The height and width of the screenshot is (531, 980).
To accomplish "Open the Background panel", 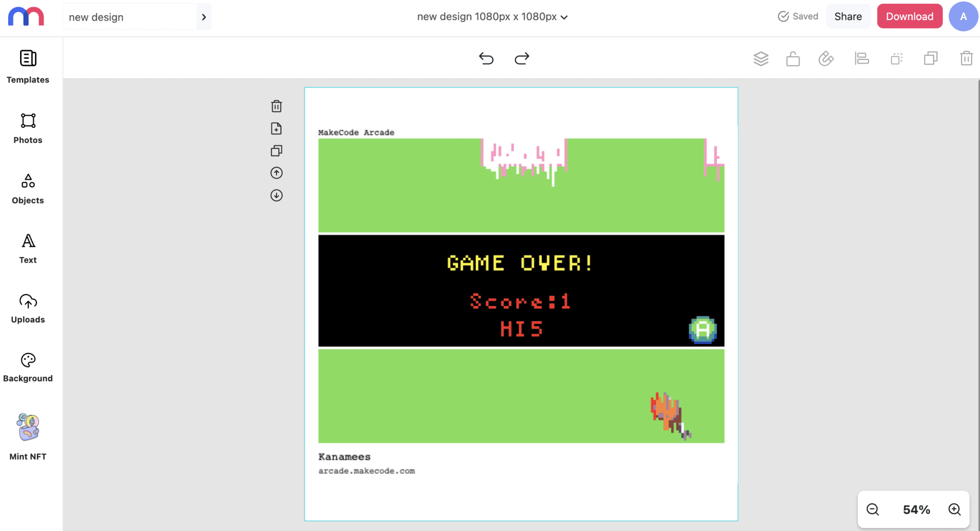I will [28, 366].
